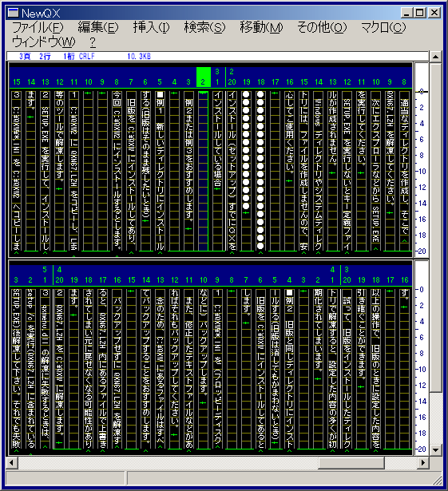Open the マクロ(C) menu

click(383, 28)
